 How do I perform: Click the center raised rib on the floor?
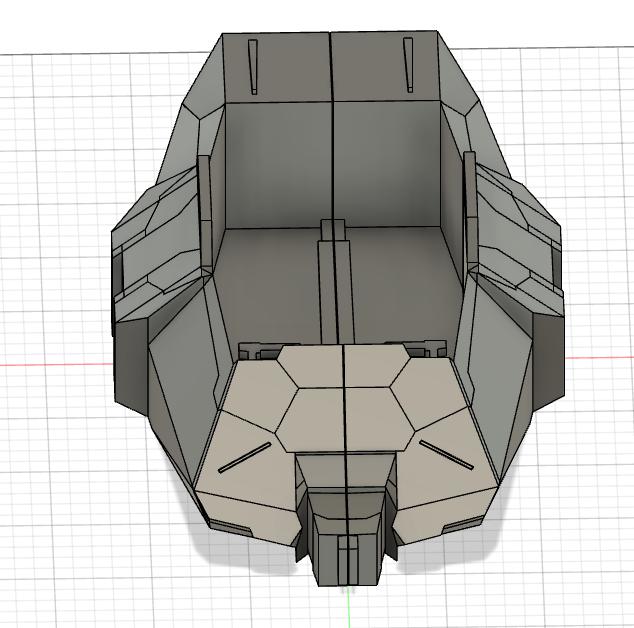point(336,283)
